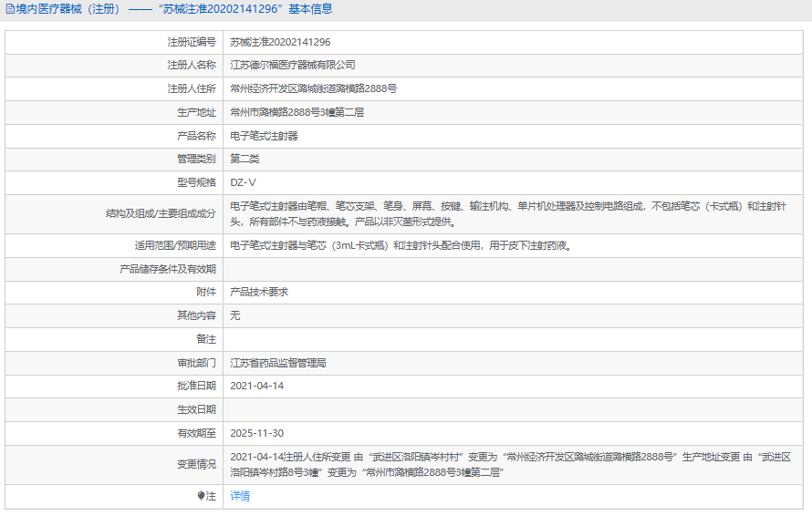Click the 有效期至 label

(196, 434)
